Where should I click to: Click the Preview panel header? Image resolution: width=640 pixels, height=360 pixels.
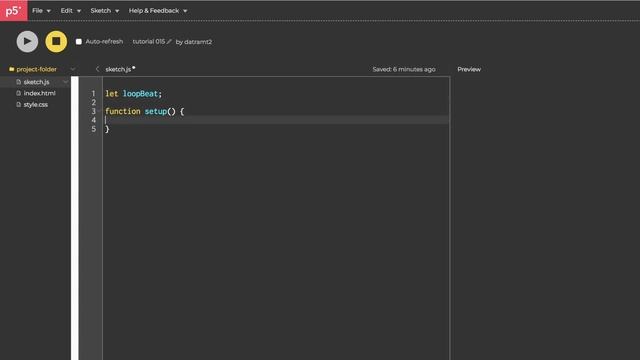[x=469, y=69]
